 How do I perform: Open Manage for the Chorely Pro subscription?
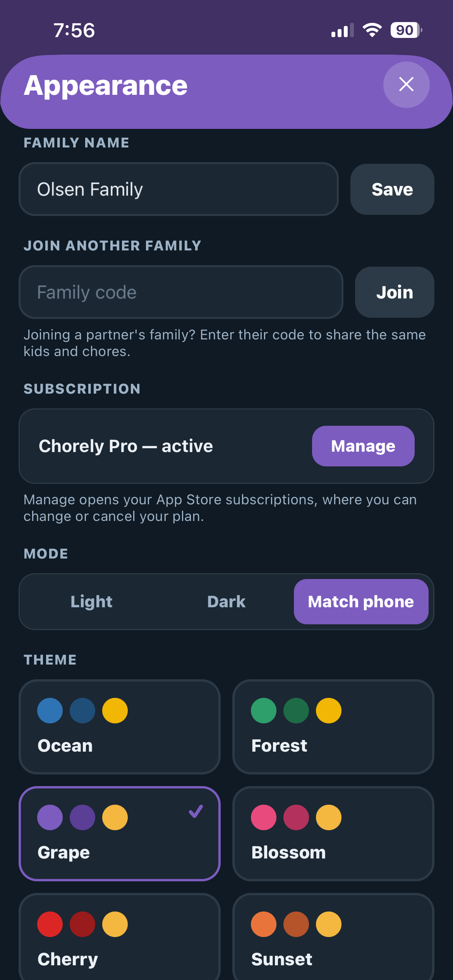[x=363, y=446]
